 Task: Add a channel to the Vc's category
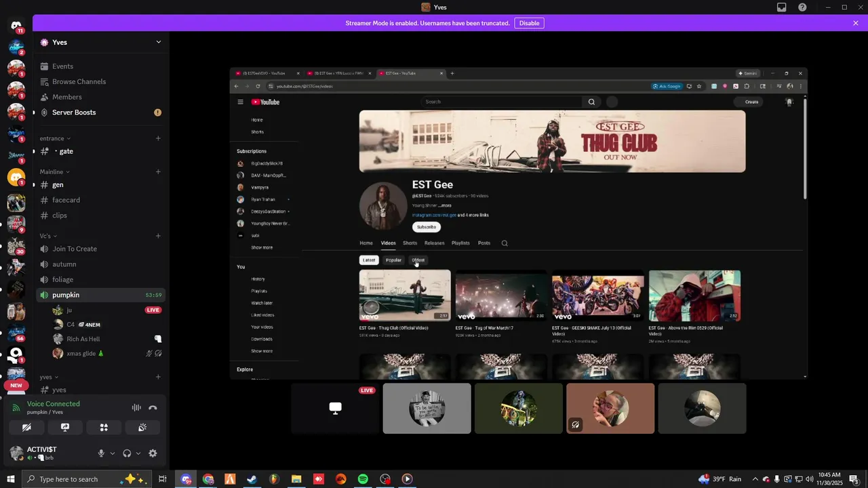click(158, 236)
